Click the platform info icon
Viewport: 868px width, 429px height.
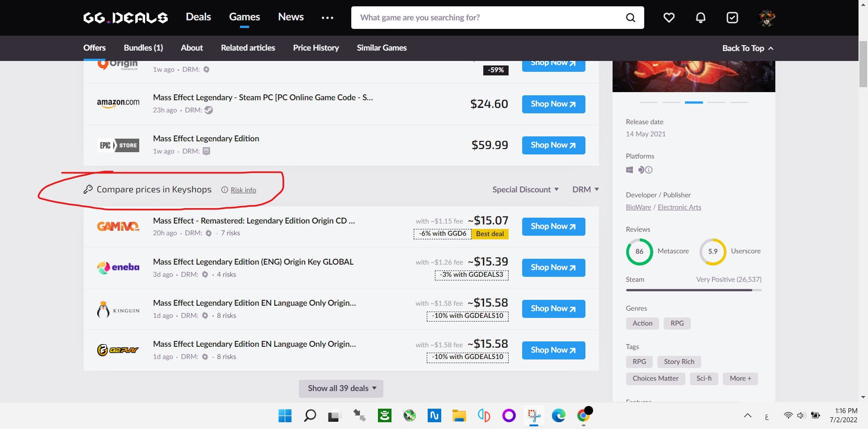coord(649,170)
